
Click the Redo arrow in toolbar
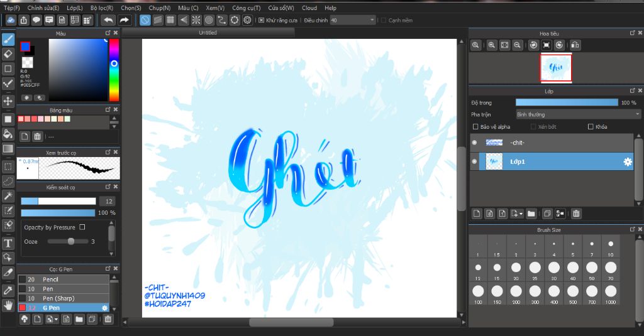(x=124, y=20)
